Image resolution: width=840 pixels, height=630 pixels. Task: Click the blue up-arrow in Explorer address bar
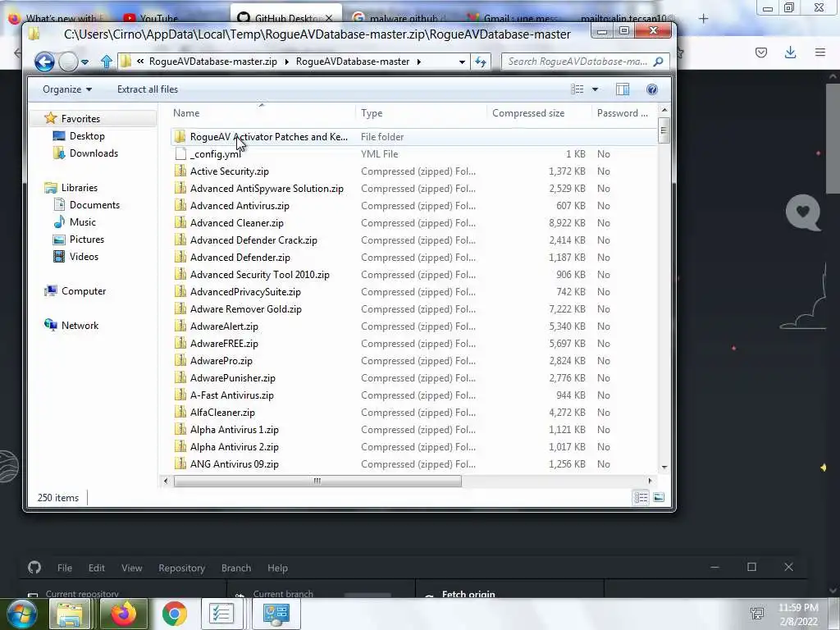106,62
